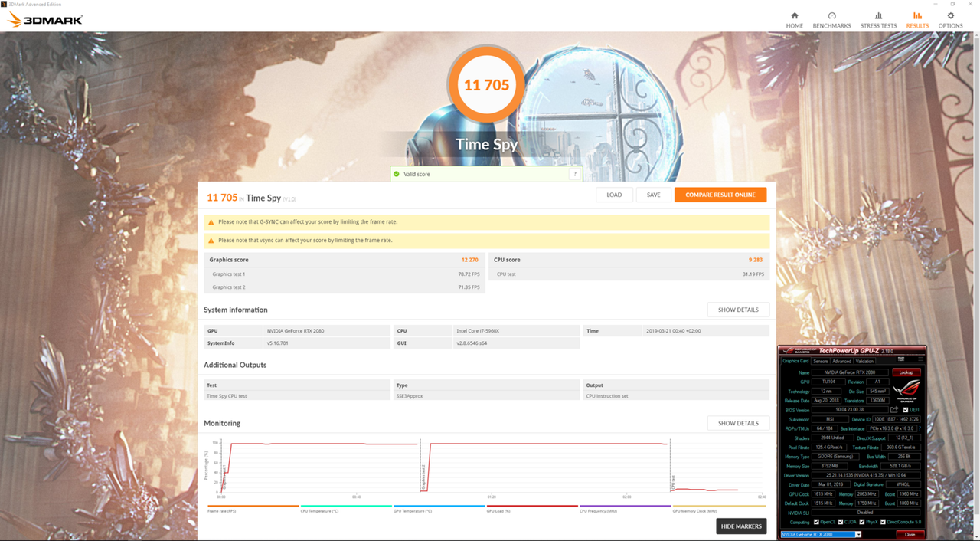Click HIDE MARKERS button
The width and height of the screenshot is (980, 541).
coord(741,526)
